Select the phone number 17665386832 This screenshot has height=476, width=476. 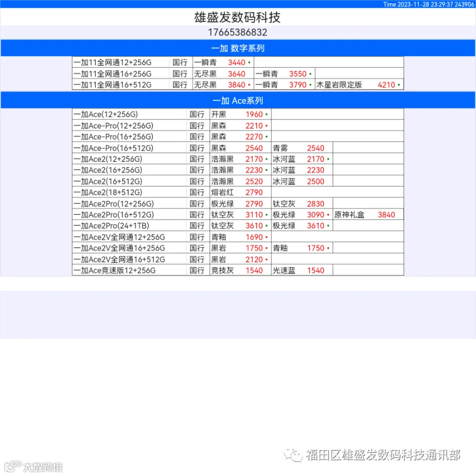[x=237, y=32]
